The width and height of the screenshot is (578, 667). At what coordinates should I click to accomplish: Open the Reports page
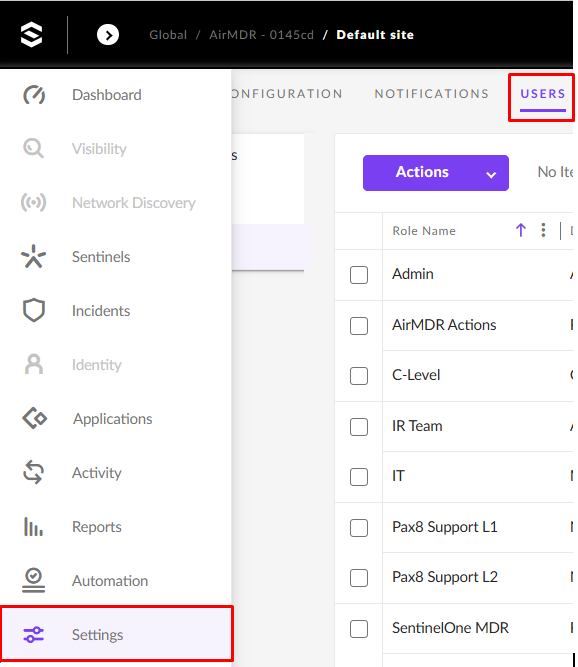click(97, 527)
